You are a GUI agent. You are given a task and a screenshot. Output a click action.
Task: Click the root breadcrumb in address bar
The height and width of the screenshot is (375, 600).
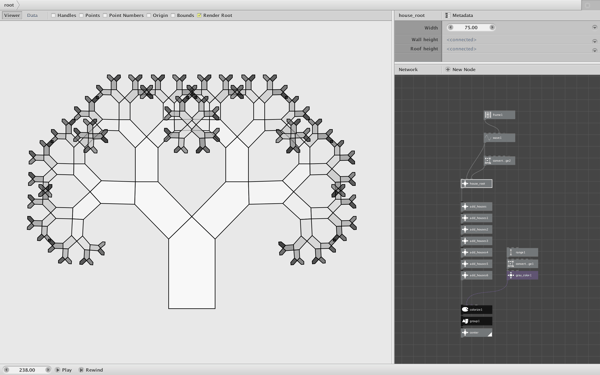tap(9, 5)
